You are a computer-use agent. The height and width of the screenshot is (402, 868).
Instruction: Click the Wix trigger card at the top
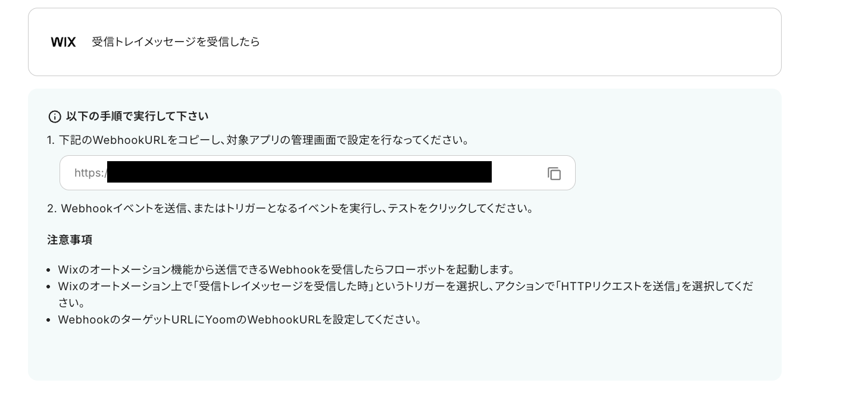405,42
